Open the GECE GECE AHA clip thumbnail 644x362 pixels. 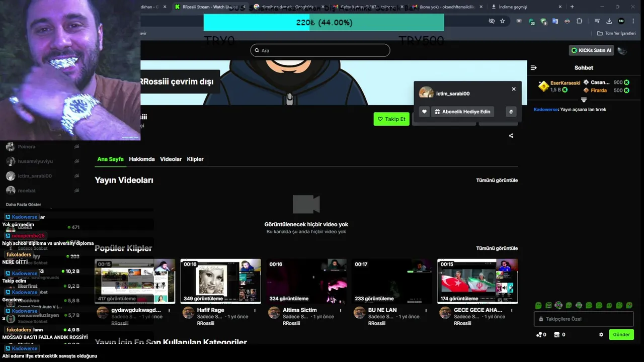point(477,281)
